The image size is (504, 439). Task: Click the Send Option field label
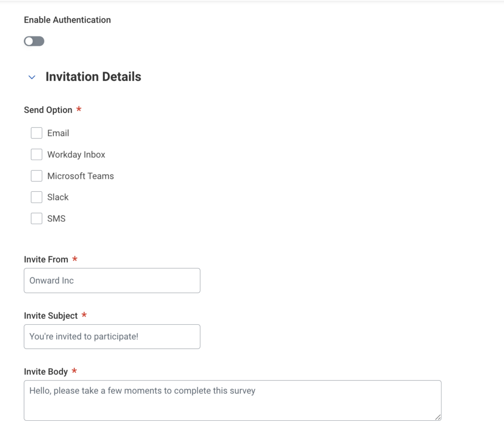coord(48,110)
